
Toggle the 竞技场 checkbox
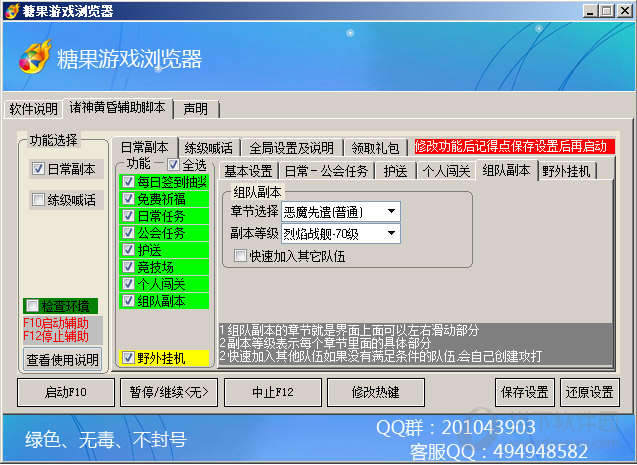128,267
